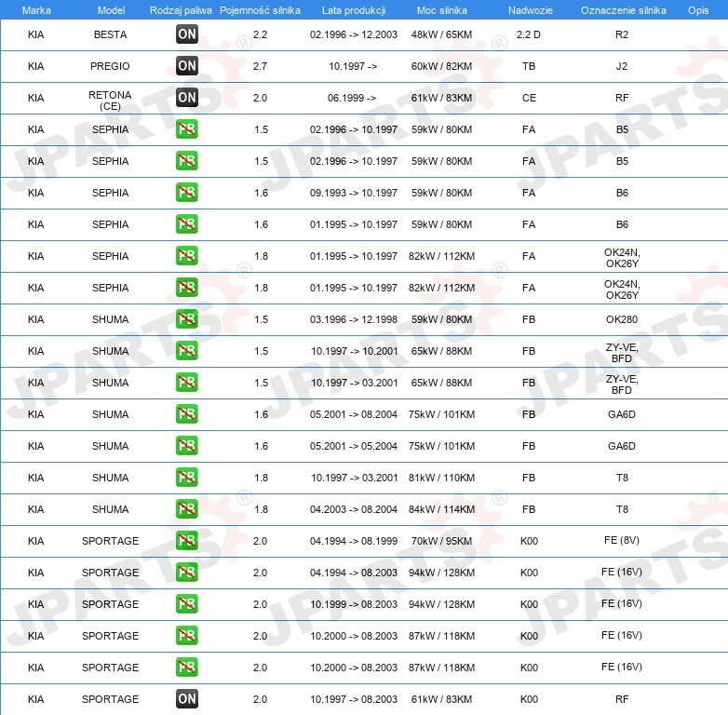Click the 84kW / 114KM power cell

tap(441, 509)
